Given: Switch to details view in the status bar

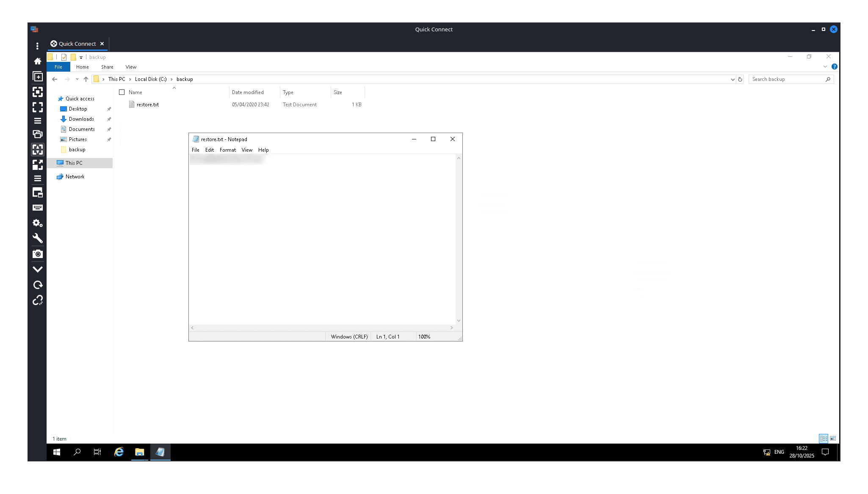Looking at the screenshot, I should click(824, 438).
